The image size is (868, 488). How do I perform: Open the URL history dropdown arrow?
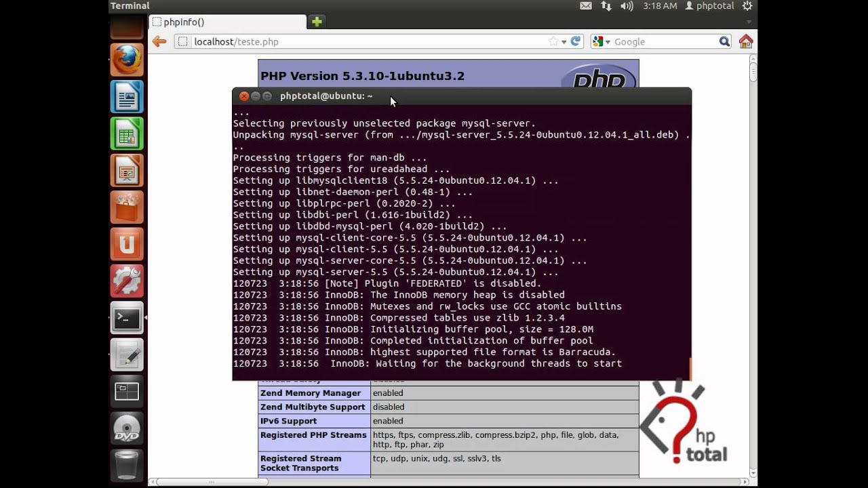564,42
